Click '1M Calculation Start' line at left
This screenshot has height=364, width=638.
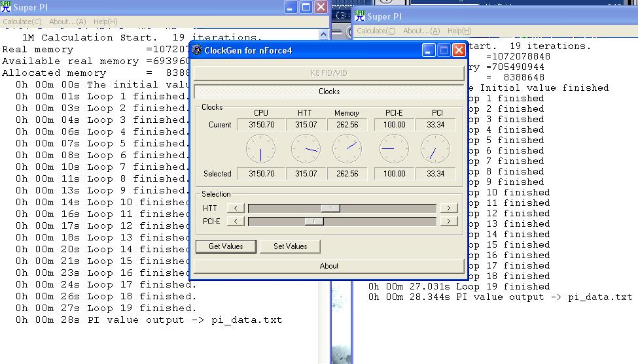coord(141,37)
